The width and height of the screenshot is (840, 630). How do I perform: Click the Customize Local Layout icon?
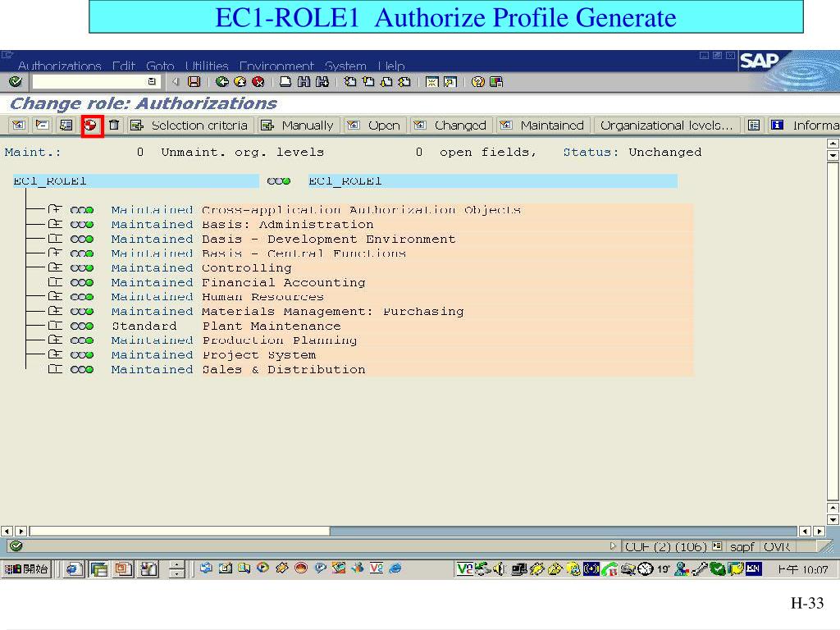496,81
